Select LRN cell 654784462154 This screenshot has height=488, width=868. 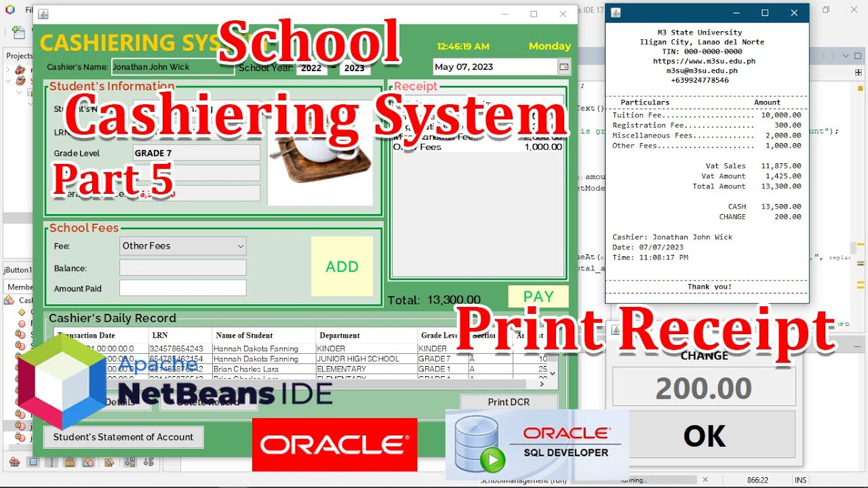[180, 359]
